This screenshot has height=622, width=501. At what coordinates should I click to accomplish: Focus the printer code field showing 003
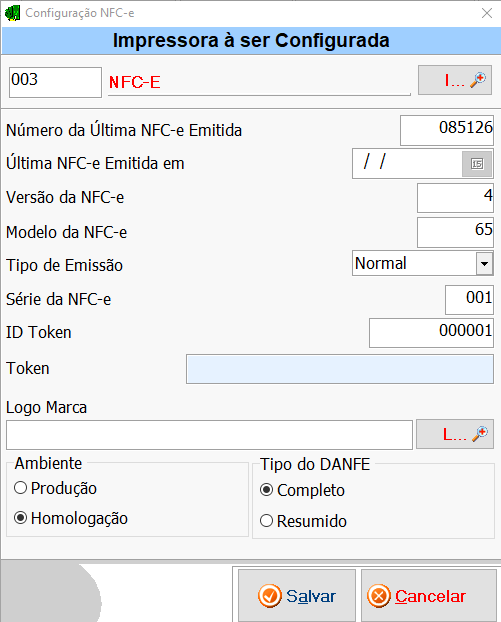tap(56, 82)
